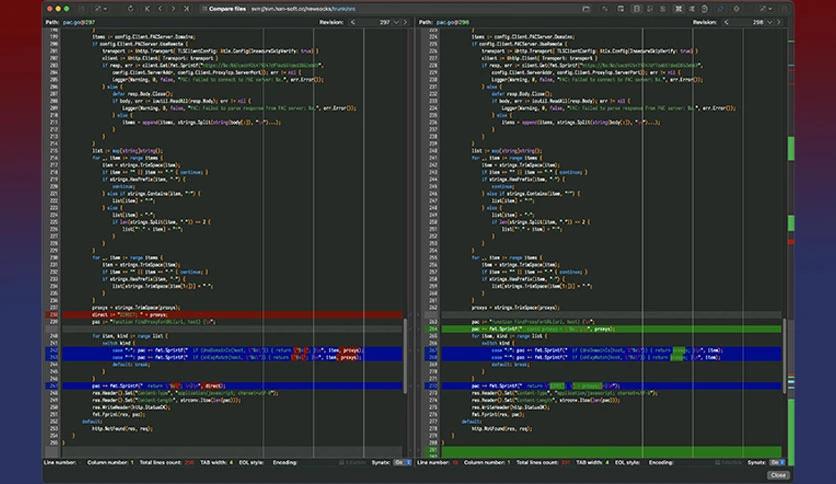Screen dimensions: 836x484
Task: Click the folder icon in the top toolbar
Action: [x=586, y=9]
